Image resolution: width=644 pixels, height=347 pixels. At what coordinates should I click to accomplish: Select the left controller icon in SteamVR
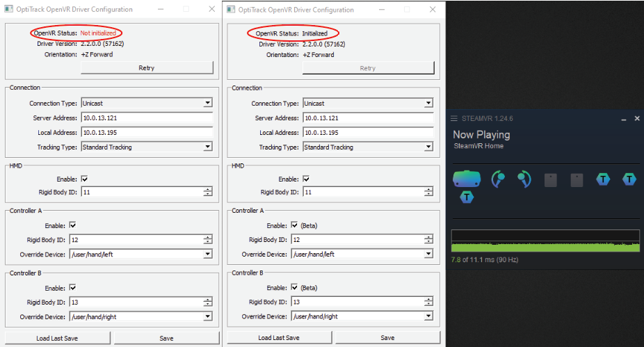pos(498,179)
